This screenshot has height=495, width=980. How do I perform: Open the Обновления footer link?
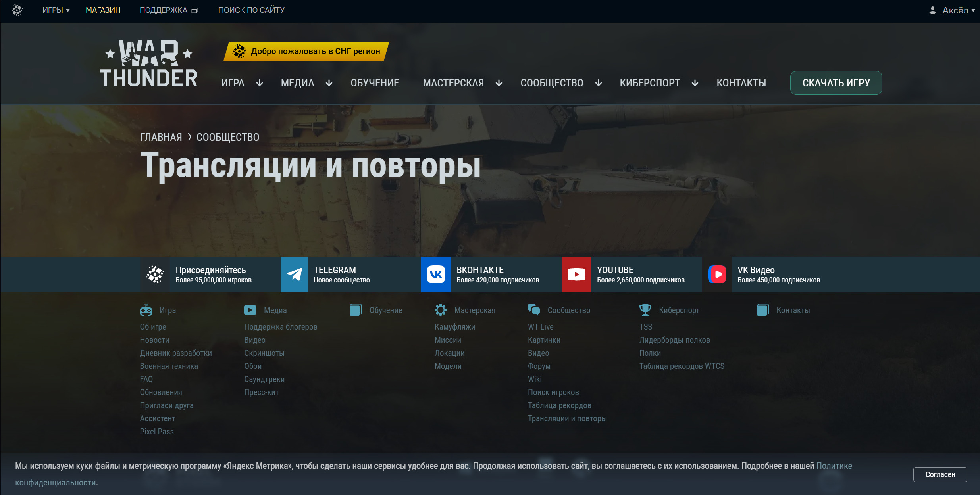[161, 392]
